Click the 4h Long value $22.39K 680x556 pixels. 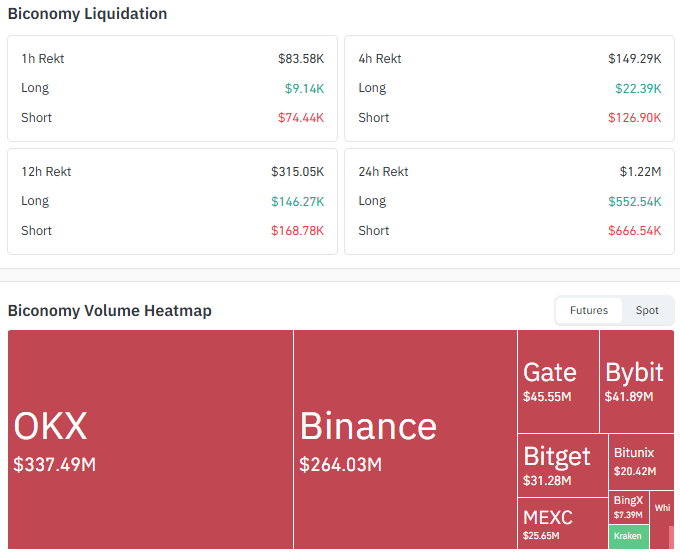pyautogui.click(x=638, y=88)
